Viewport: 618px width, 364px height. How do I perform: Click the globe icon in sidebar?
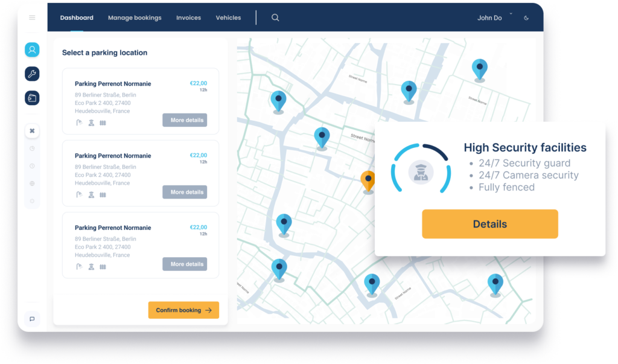(32, 184)
